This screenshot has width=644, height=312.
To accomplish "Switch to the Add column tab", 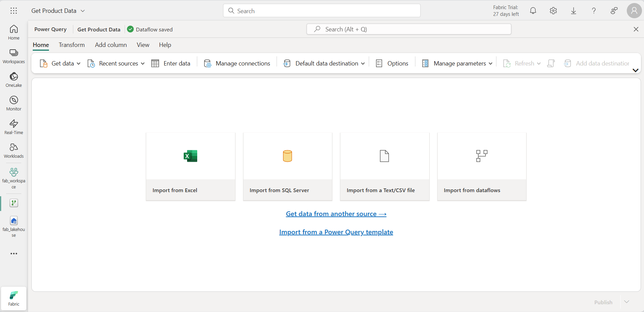I will (x=111, y=45).
